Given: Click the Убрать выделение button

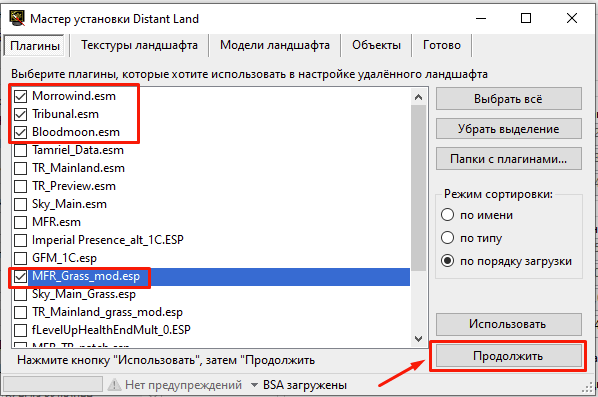Looking at the screenshot, I should [x=508, y=129].
